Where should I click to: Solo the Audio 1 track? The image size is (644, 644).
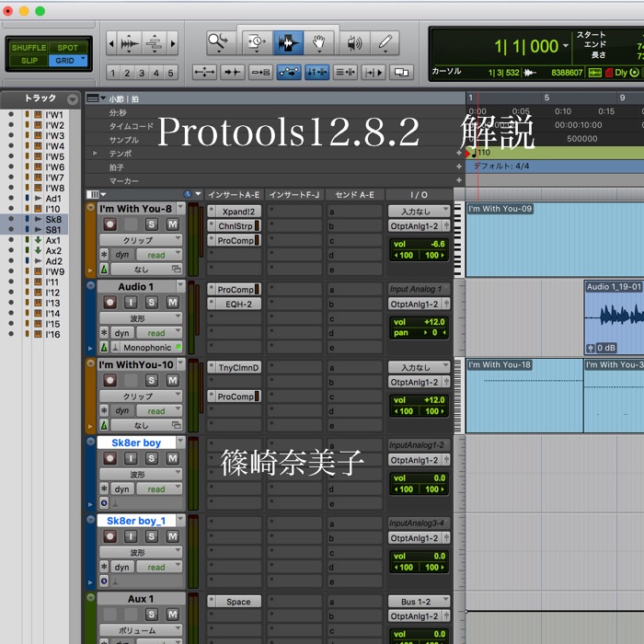(x=152, y=303)
